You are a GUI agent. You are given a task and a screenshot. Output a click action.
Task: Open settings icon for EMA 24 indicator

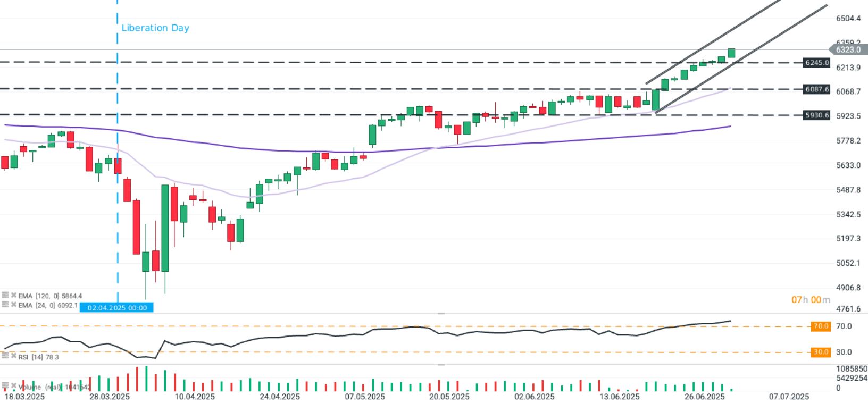pyautogui.click(x=5, y=305)
